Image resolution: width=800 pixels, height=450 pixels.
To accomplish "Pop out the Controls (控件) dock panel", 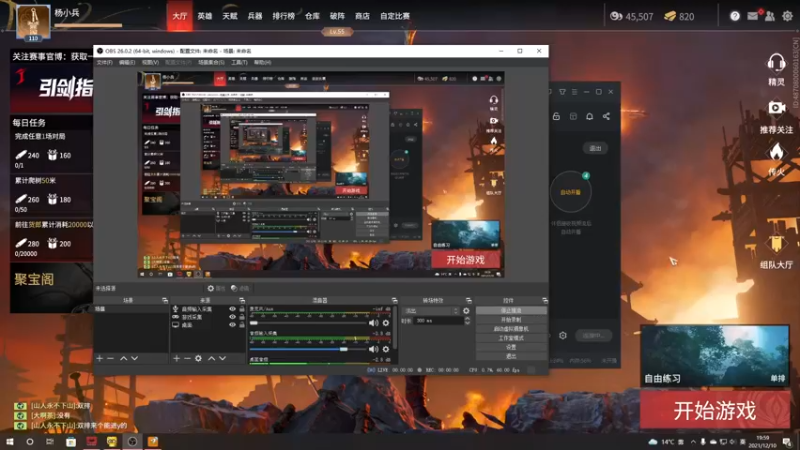I will 544,301.
